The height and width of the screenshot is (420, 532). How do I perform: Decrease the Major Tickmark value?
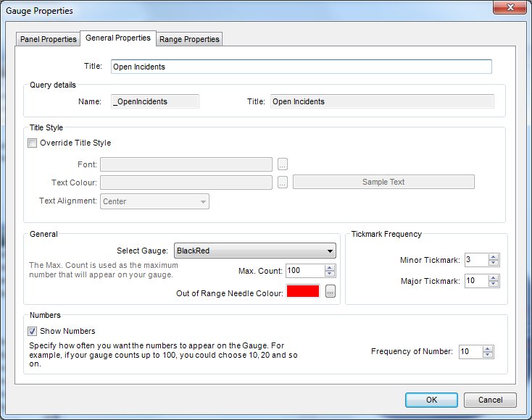[x=494, y=285]
